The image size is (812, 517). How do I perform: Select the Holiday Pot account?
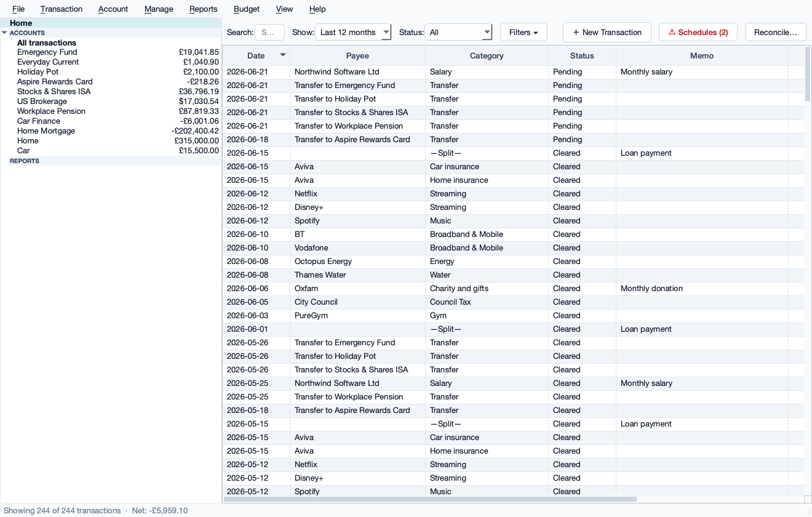point(111,72)
